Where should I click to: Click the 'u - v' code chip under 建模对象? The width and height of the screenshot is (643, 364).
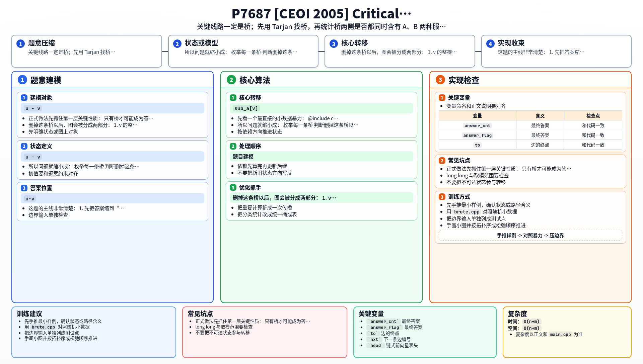coord(33,108)
